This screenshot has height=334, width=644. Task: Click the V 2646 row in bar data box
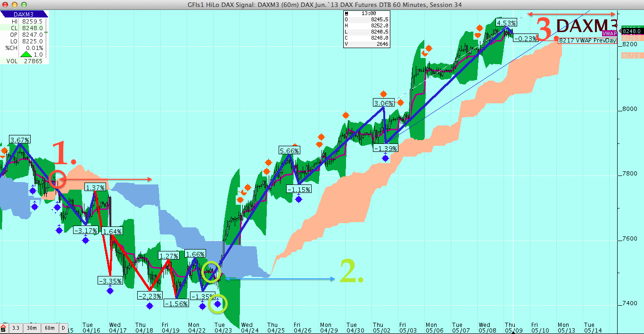click(x=367, y=43)
